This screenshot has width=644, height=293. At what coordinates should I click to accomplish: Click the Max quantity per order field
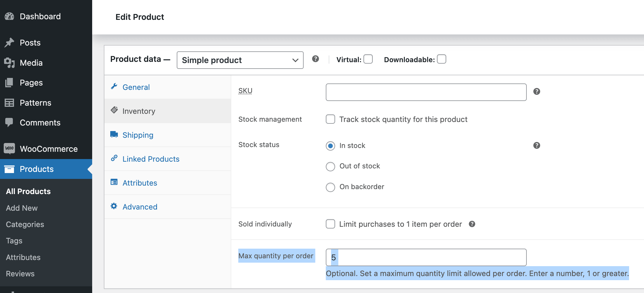[426, 257]
